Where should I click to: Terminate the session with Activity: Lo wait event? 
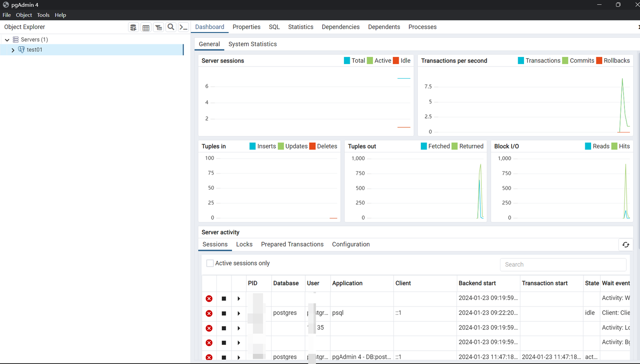[209, 328]
